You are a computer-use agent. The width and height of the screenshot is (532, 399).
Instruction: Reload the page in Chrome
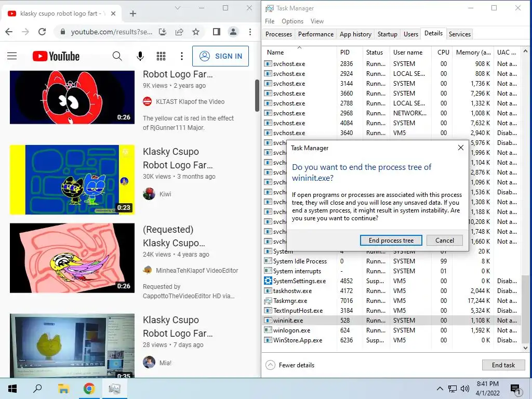click(x=42, y=32)
